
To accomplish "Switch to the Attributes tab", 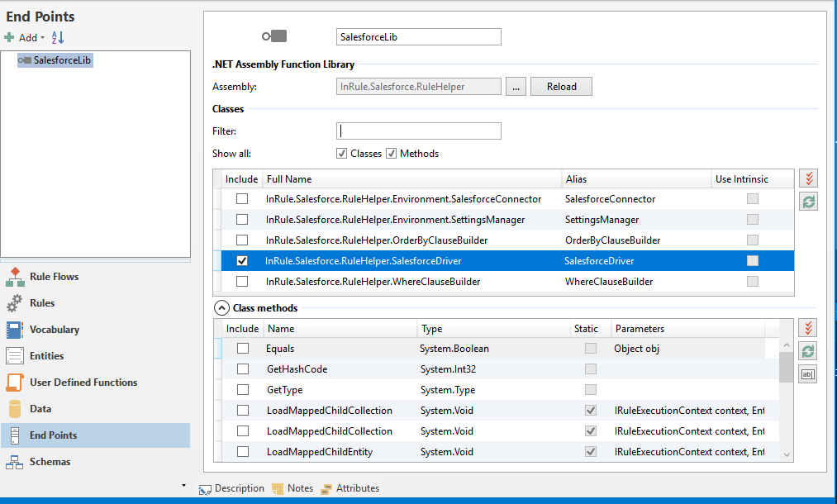I will 350,488.
